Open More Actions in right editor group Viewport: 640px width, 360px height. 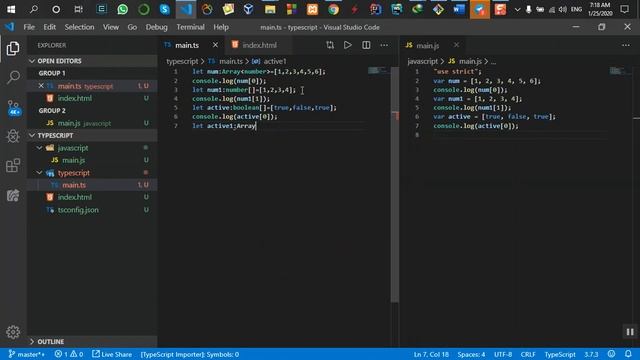click(626, 45)
